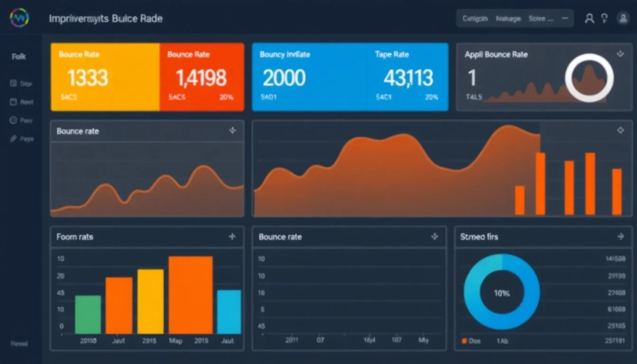The image size is (637, 364).
Task: Add a new item in the Foorn rate panel
Action: tap(232, 237)
